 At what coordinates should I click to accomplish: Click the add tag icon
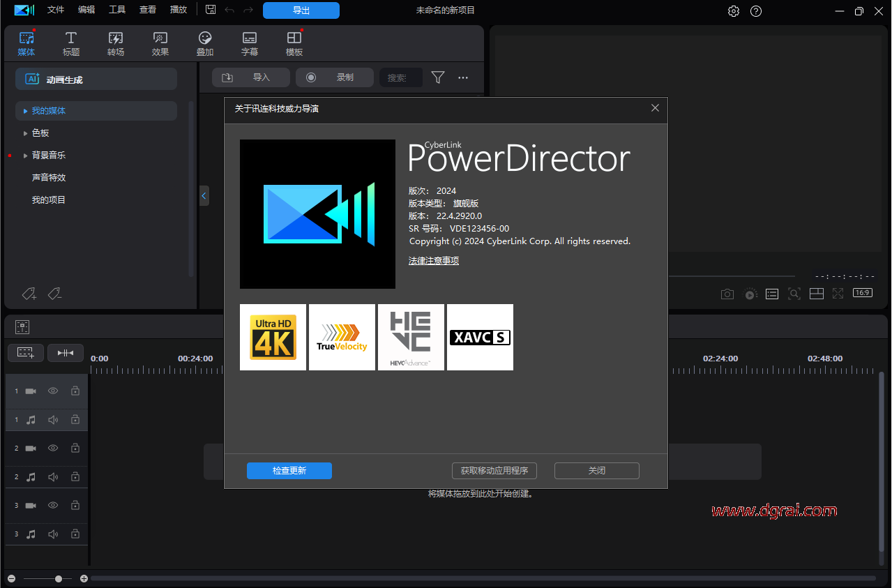pyautogui.click(x=29, y=294)
